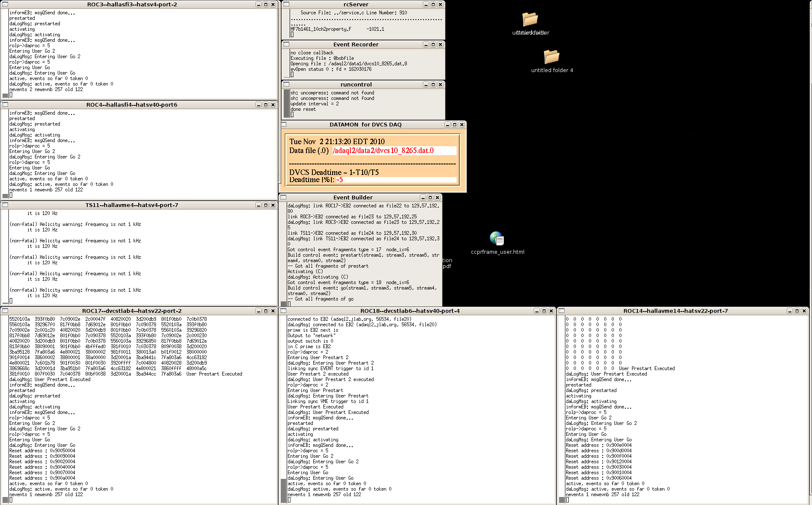Focus the TS11--hallavme4--hatsv4-port-7 title bar
812x505 pixels.
[x=132, y=205]
